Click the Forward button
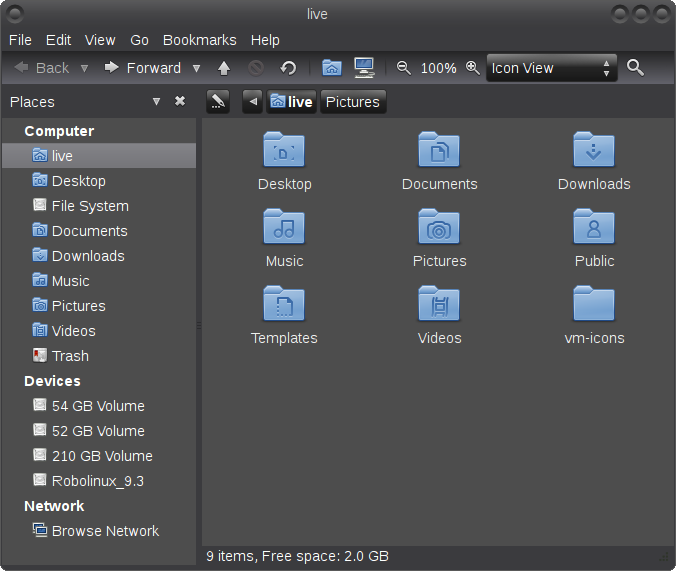 [x=143, y=68]
